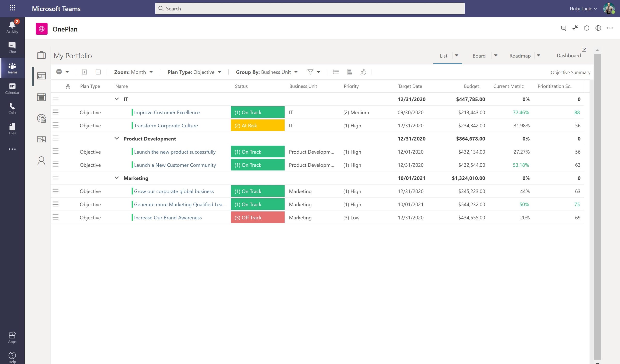Collapse the IT group

click(117, 99)
